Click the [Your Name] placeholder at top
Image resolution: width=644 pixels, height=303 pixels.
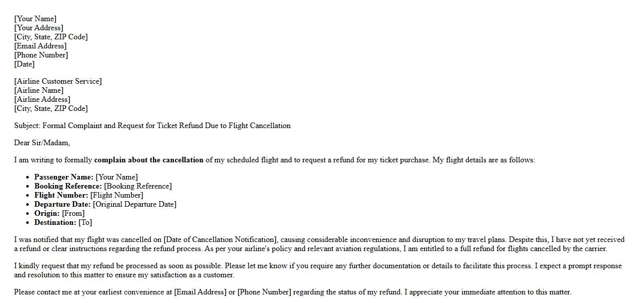[x=35, y=19]
